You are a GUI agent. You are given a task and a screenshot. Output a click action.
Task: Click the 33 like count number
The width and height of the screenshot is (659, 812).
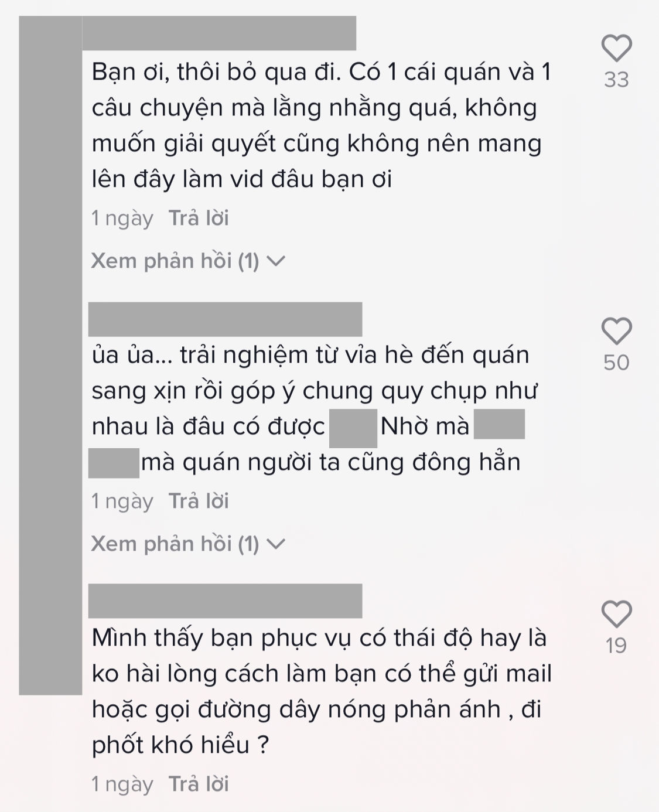(616, 80)
